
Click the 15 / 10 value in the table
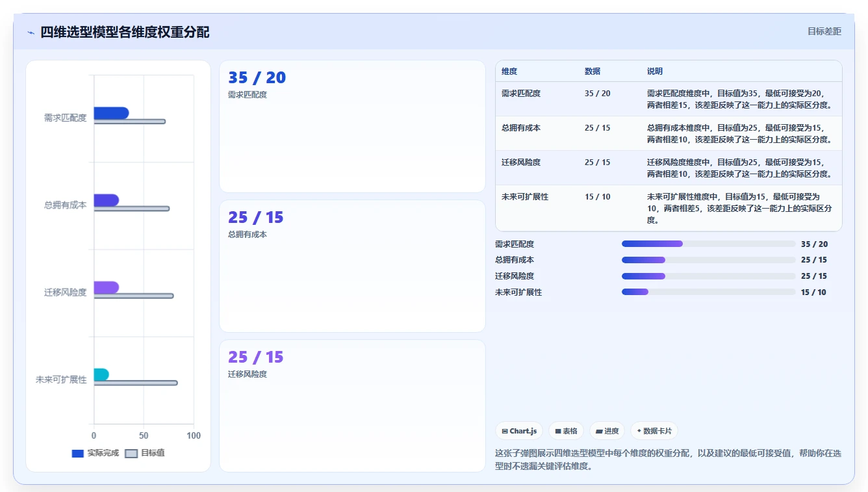coord(598,197)
